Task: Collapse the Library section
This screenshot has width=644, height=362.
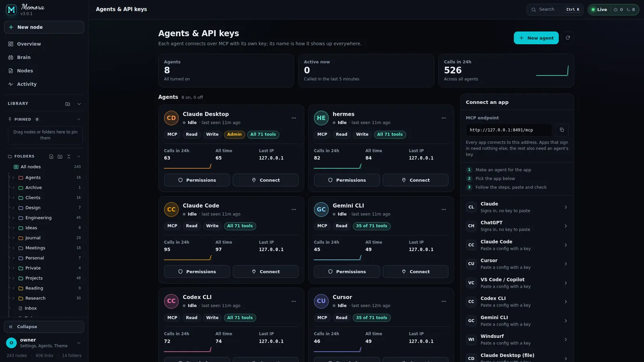Action: click(79, 104)
